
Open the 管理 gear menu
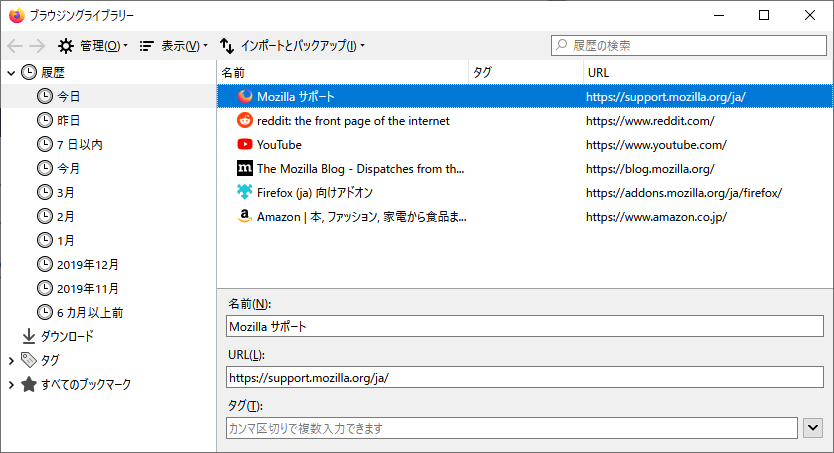click(93, 46)
